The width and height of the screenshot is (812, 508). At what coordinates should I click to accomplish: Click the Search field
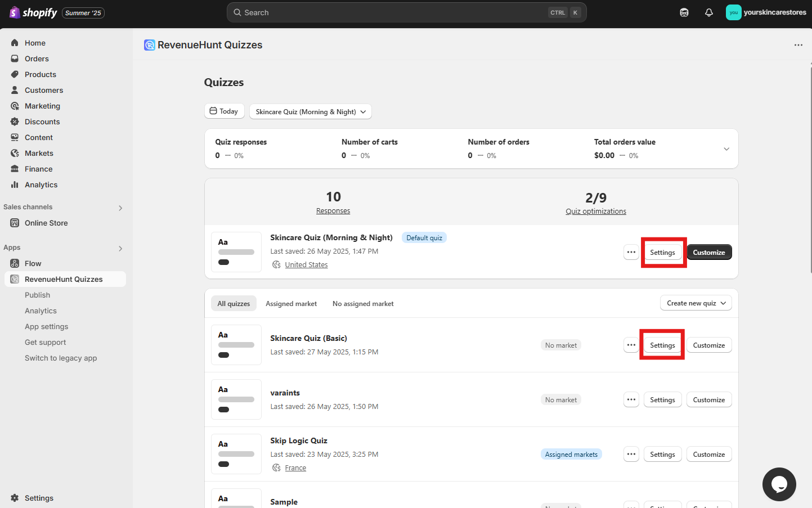(406, 12)
